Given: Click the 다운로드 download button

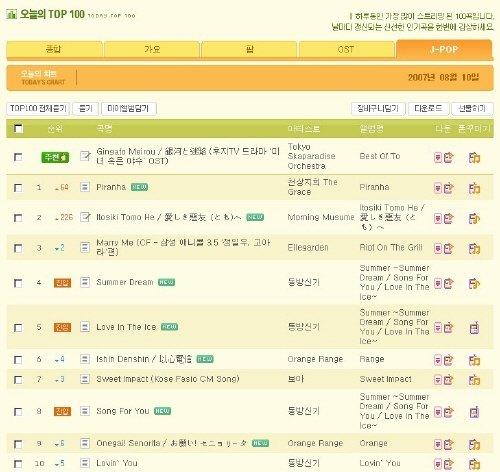Looking at the screenshot, I should pyautogui.click(x=429, y=109).
